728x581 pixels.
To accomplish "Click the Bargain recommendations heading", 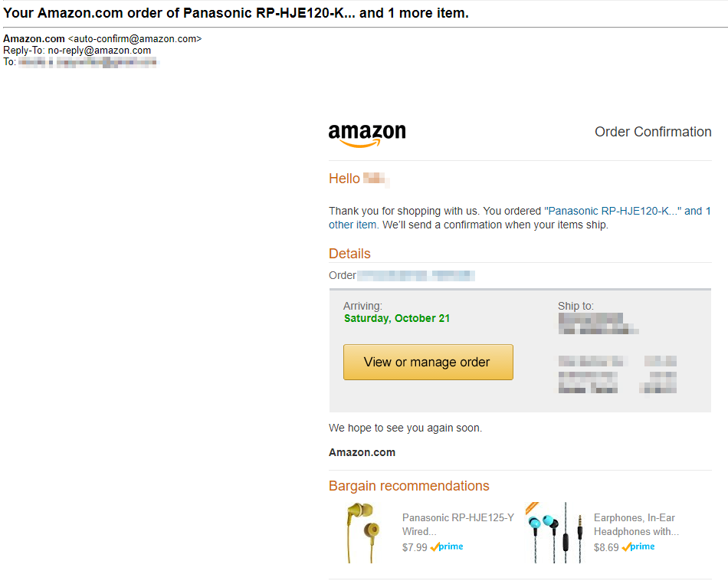I will [408, 486].
